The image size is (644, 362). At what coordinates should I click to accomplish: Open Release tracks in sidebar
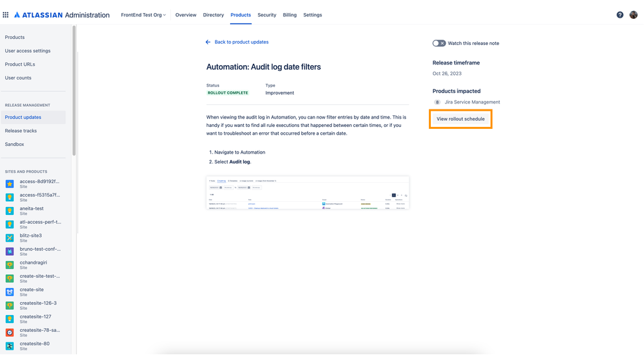coord(21,131)
